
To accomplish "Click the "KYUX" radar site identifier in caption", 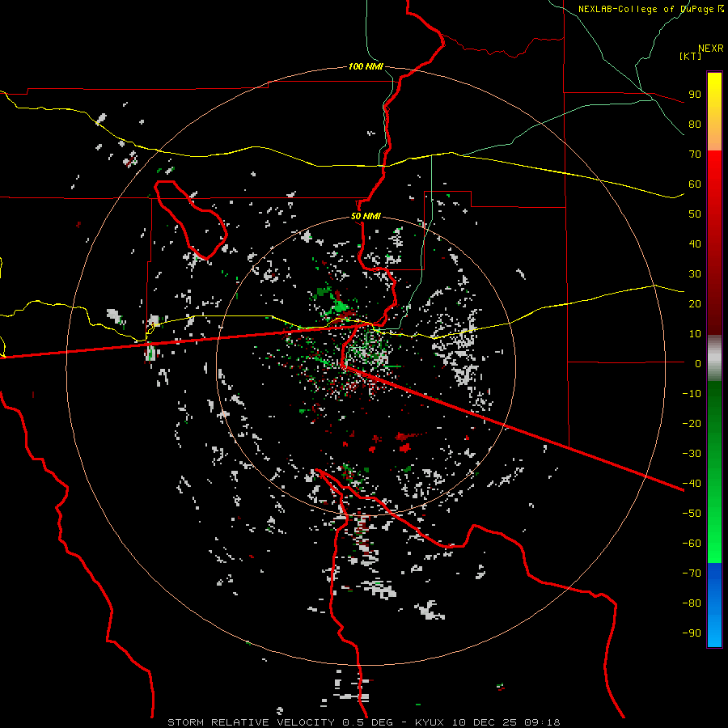I will pos(430,722).
